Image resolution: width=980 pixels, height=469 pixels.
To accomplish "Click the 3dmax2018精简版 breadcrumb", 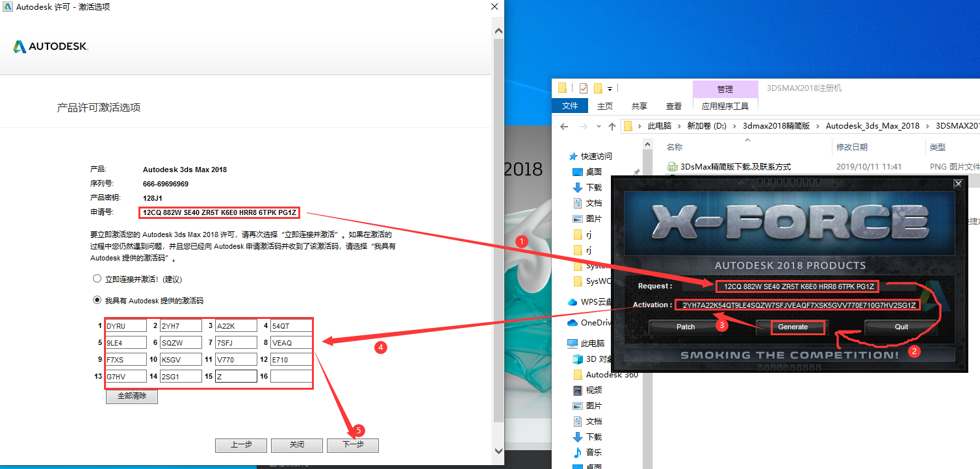I will pos(776,126).
